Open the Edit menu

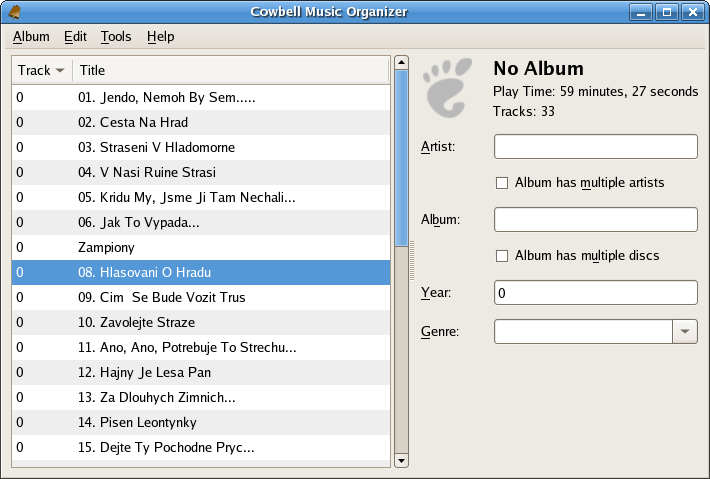click(x=75, y=36)
